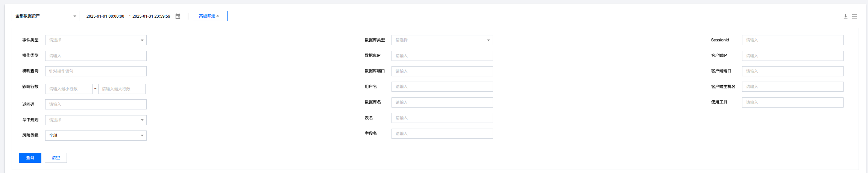Click the download icon at top right

pos(845,16)
